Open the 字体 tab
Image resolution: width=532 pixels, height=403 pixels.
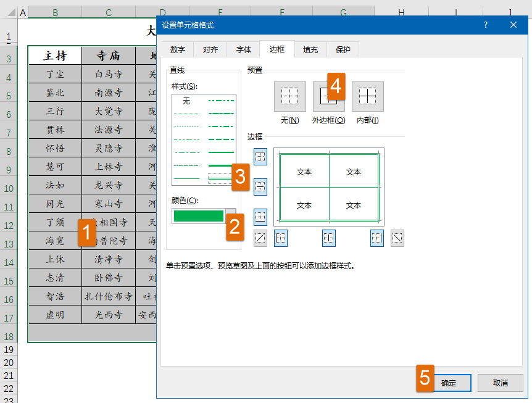(244, 49)
